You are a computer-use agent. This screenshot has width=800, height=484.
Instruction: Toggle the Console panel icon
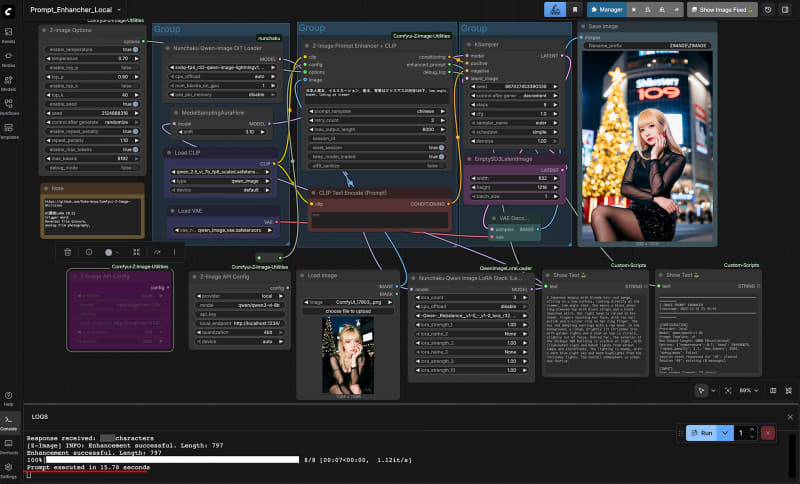pyautogui.click(x=9, y=422)
